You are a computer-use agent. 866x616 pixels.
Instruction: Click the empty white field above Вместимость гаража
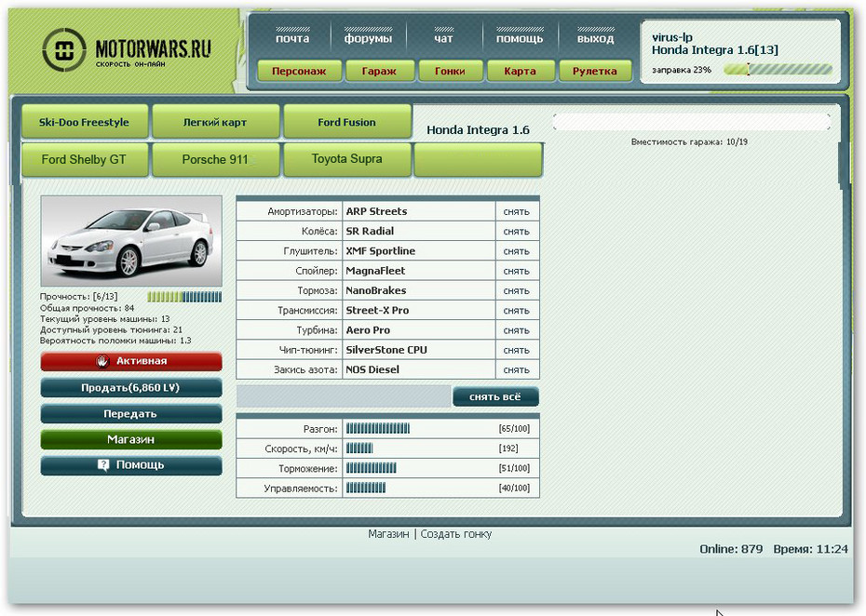pos(692,123)
